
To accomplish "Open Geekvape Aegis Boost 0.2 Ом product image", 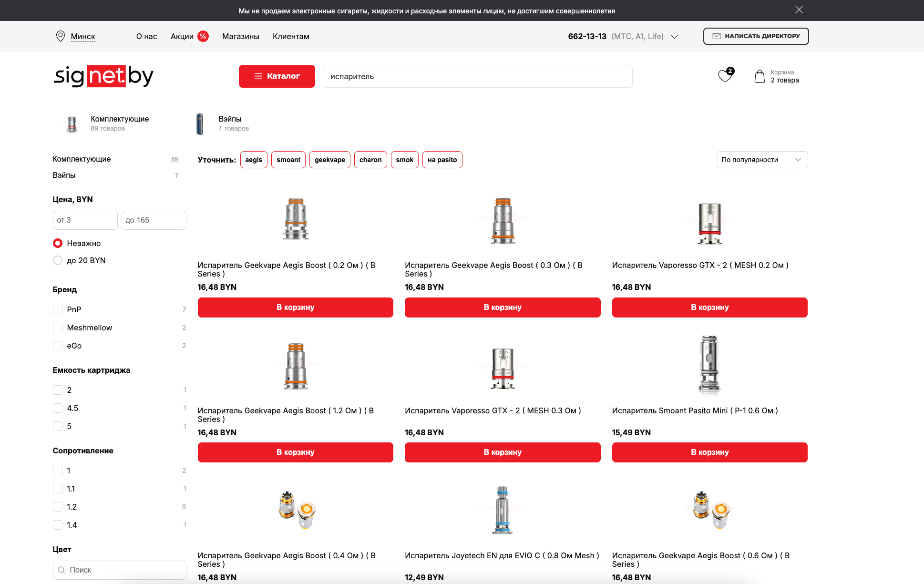I will click(x=296, y=219).
